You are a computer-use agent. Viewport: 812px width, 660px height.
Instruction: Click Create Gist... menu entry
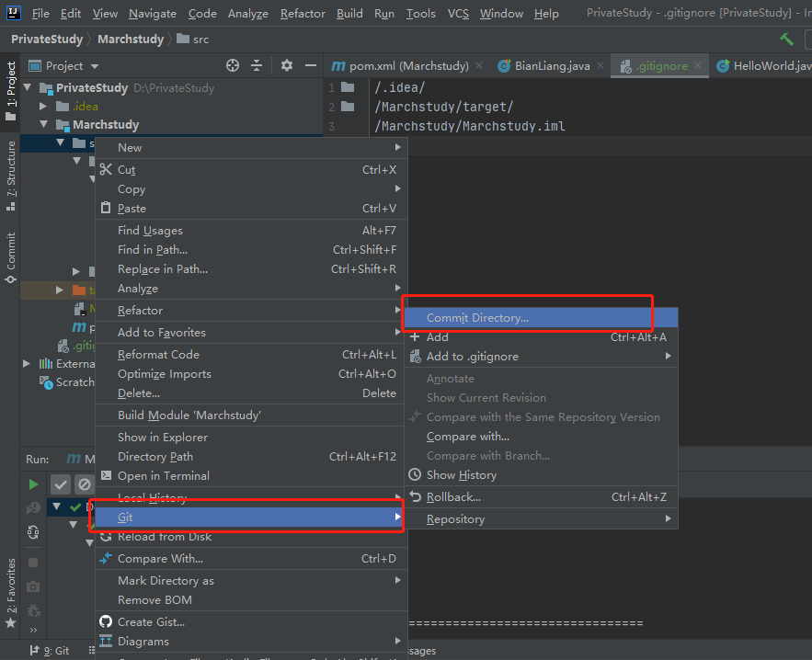[252, 621]
